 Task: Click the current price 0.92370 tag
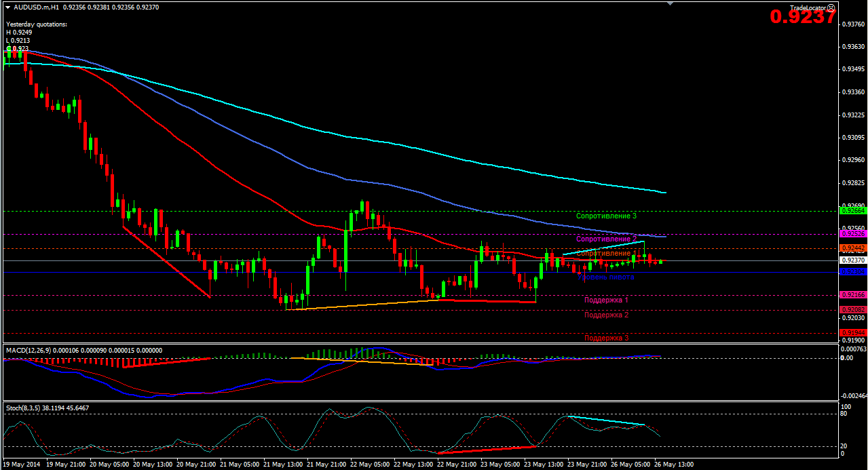(x=852, y=260)
